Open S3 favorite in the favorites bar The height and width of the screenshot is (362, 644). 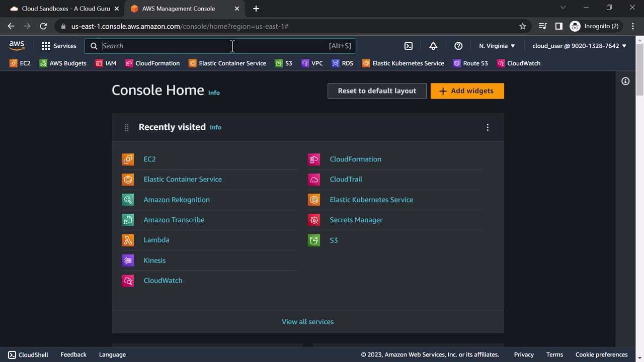284,63
